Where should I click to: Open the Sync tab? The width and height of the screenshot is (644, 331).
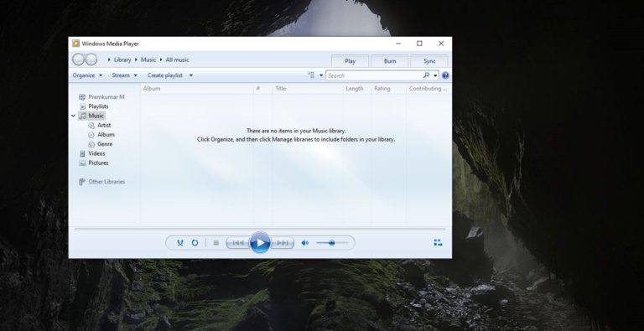pos(429,61)
